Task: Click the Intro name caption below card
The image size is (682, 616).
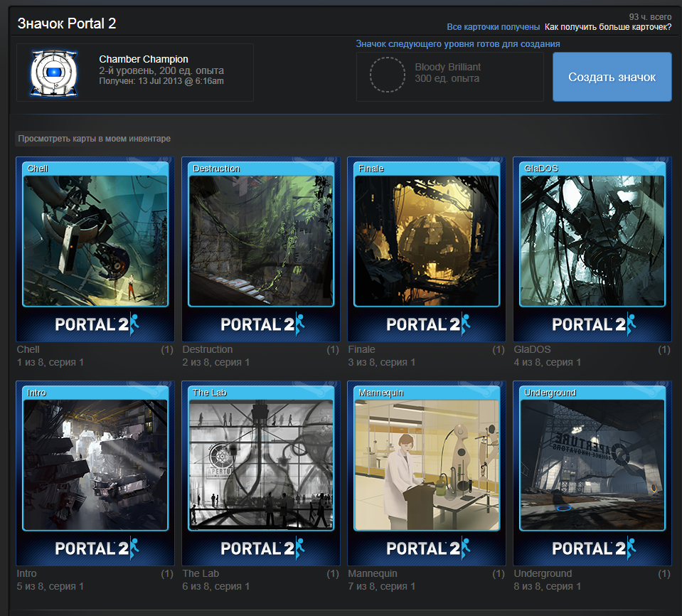Action: tap(26, 573)
